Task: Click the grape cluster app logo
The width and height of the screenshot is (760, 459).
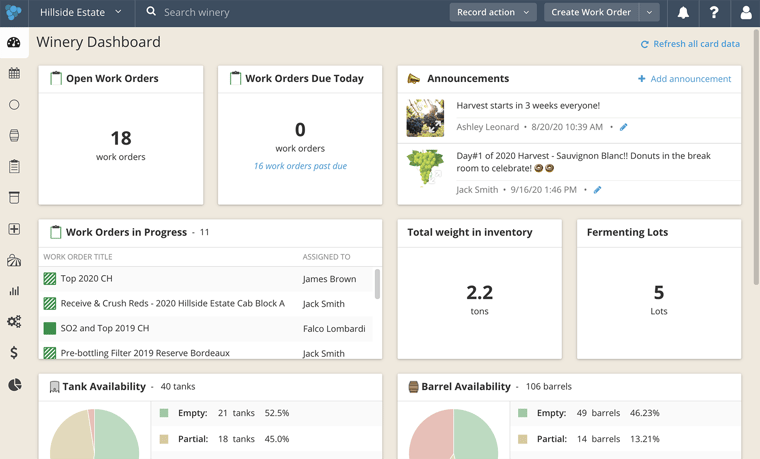Action: (14, 12)
